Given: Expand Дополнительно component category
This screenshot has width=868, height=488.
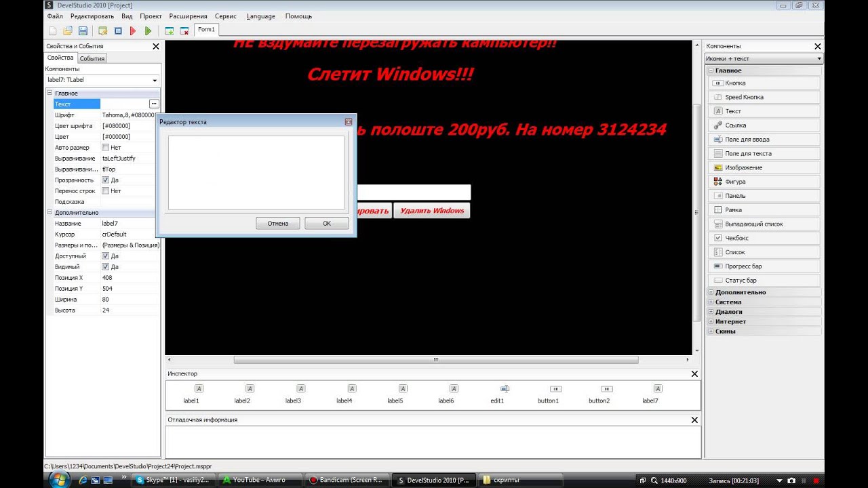Looking at the screenshot, I should click(x=711, y=292).
